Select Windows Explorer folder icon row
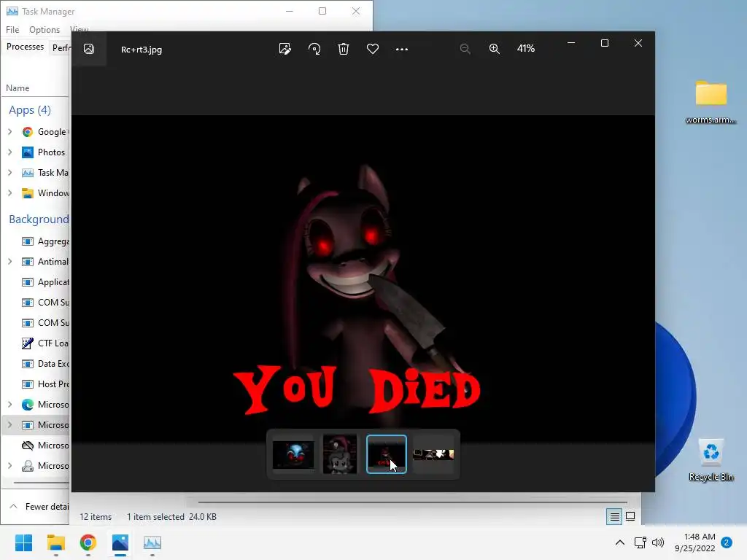 pos(28,192)
